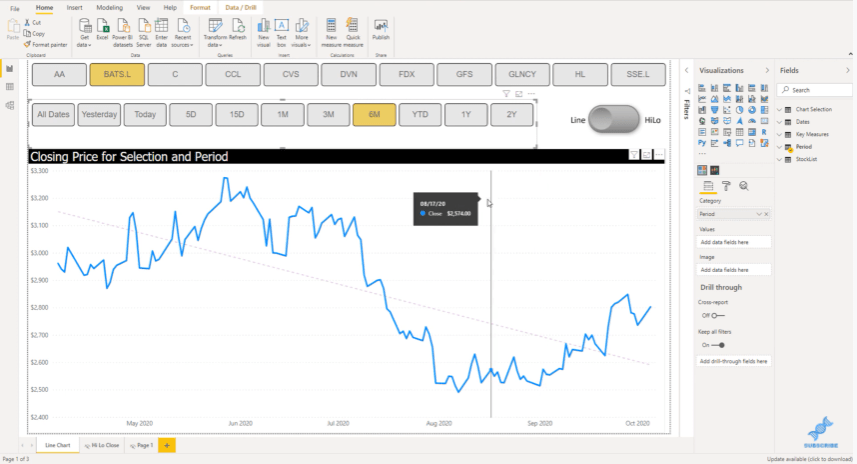Open the Modeling ribbon tab
The height and width of the screenshot is (464, 857).
coord(109,8)
